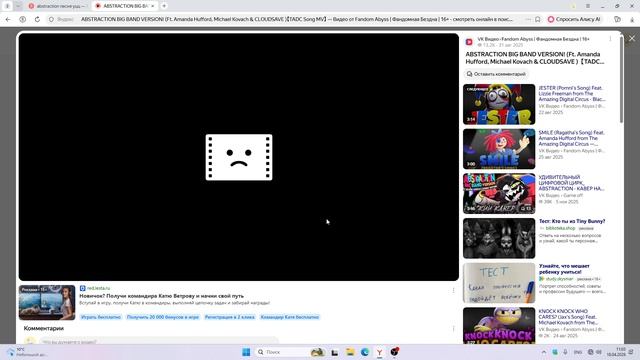
Task: Open the browser hamburger menu in title bar
Action: (x=588, y=6)
